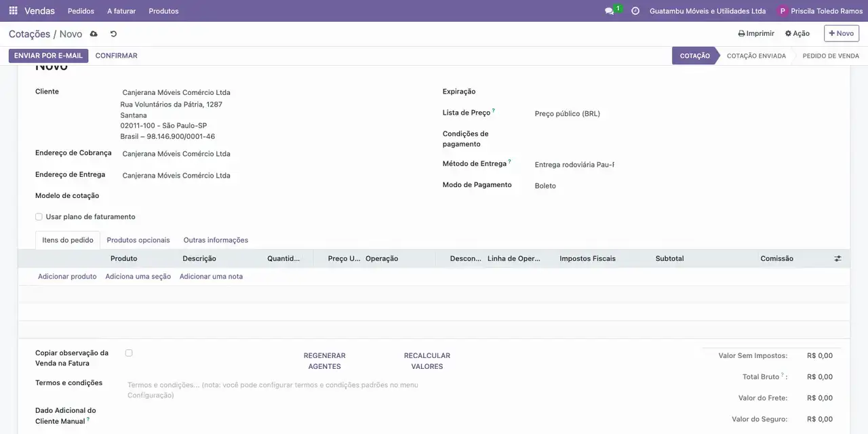
Task: Click Total Bruto help question mark
Action: [783, 374]
